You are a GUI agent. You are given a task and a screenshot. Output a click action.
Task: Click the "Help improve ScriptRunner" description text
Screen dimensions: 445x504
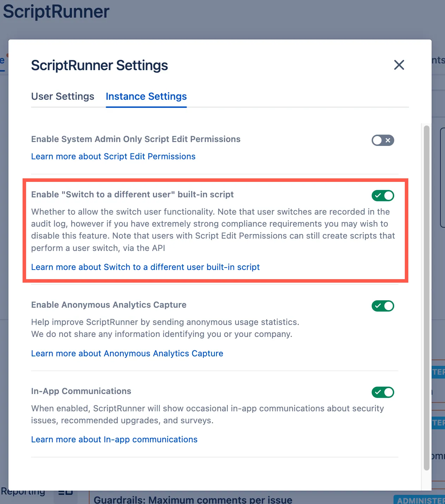click(165, 328)
